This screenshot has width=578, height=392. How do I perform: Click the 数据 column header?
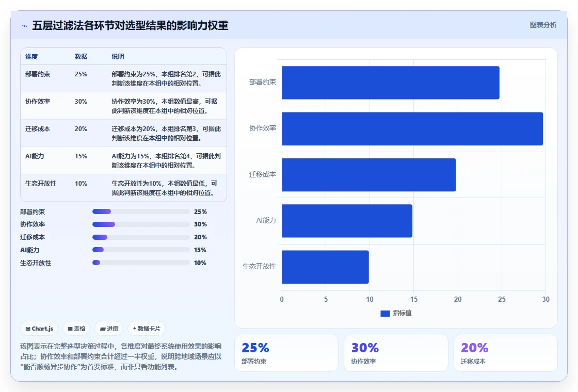tap(81, 56)
